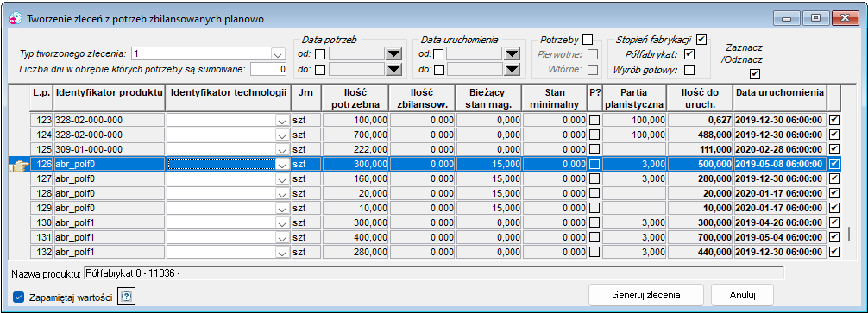Uncheck selection checkbox for row 123
This screenshot has height=313, width=868.
[x=835, y=120]
